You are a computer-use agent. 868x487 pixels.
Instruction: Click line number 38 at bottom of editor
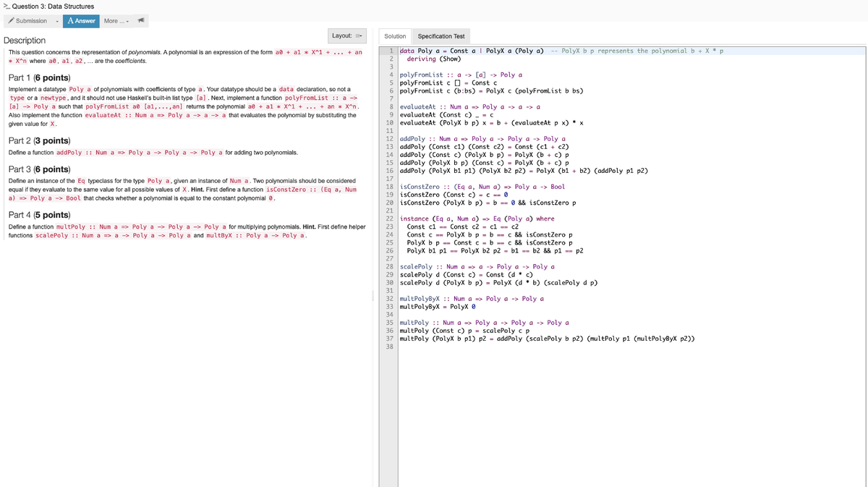pos(388,346)
